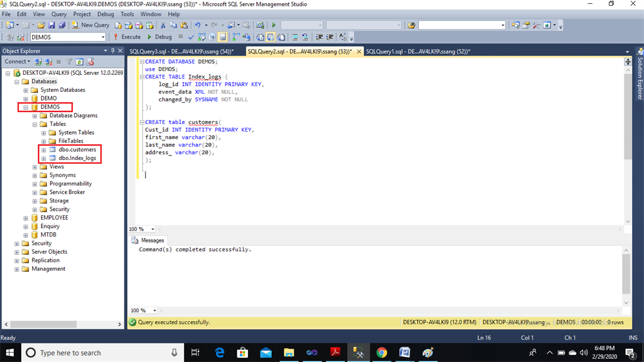Viewport: 644px width, 362px height.
Task: Comment out the selected lines
Action: 295,37
